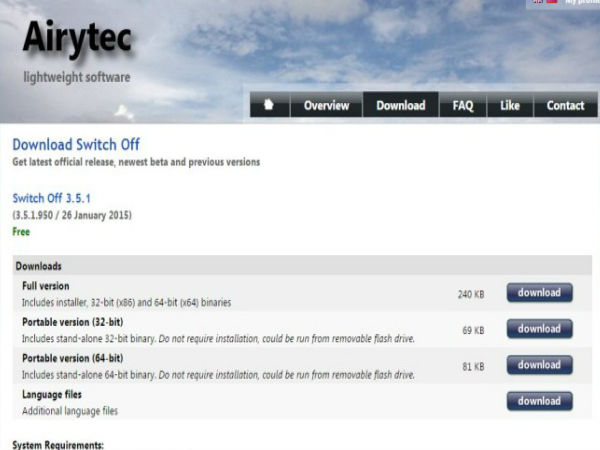Open the Like menu item
600x450 pixels.
pos(510,105)
